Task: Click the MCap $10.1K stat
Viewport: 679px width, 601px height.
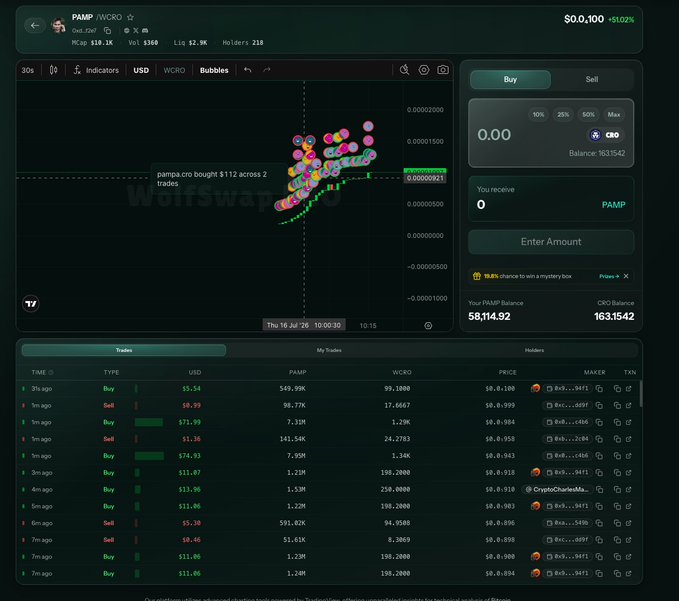Action: 92,43
